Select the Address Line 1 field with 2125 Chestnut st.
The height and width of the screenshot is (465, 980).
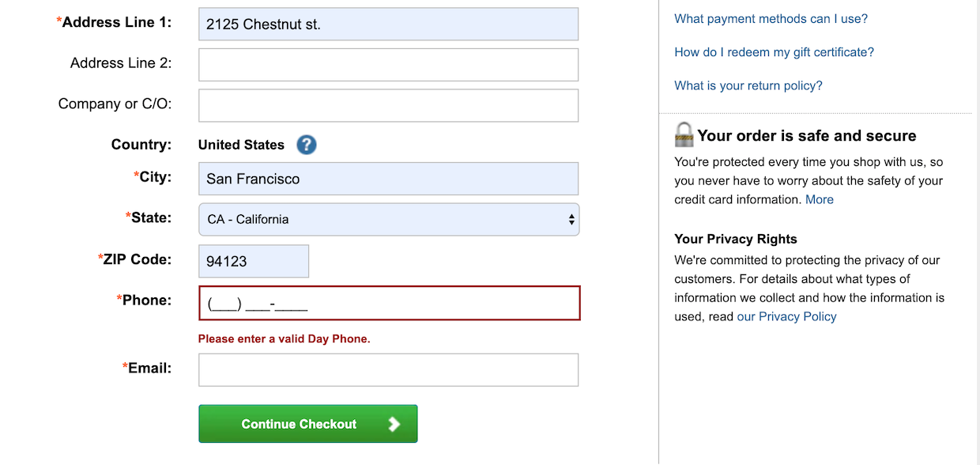(389, 24)
